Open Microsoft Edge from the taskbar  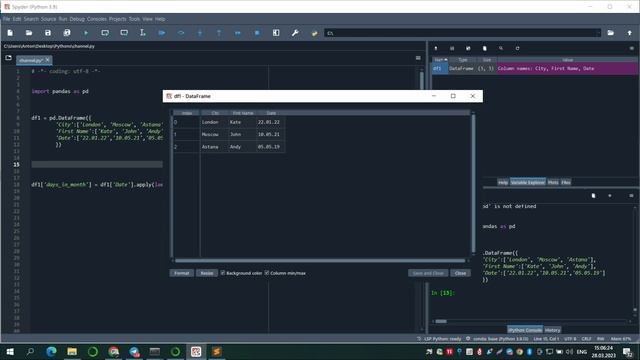(51, 351)
